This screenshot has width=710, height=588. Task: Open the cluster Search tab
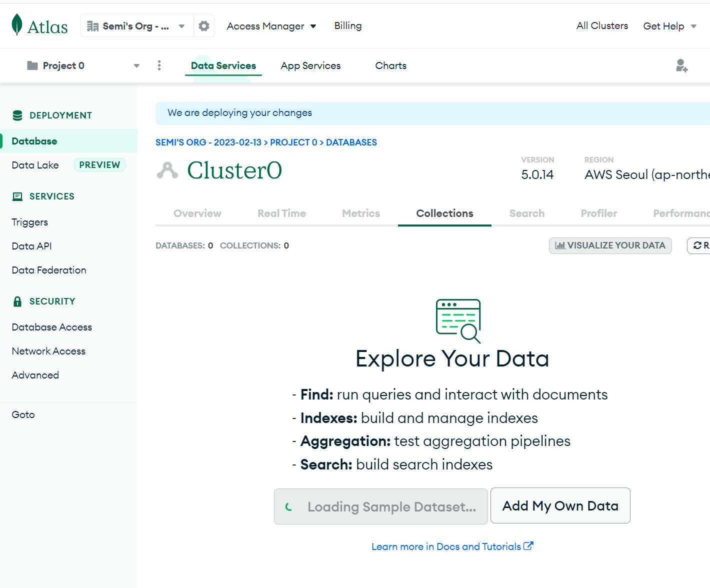(527, 213)
